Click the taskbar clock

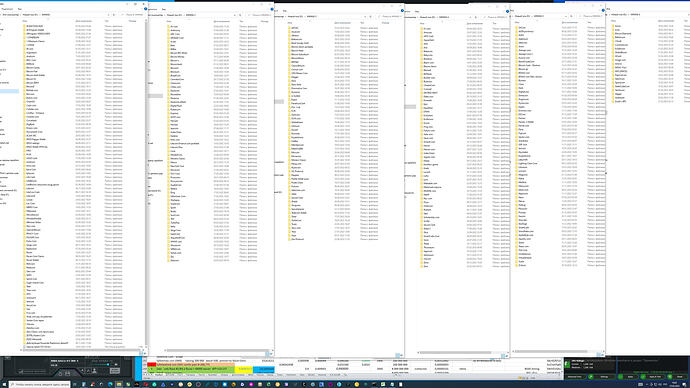675,384
